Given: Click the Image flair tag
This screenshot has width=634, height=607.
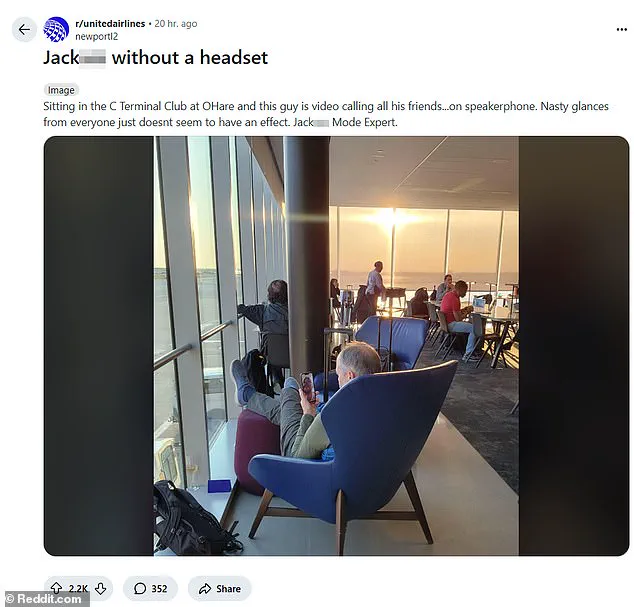Looking at the screenshot, I should click(x=61, y=90).
